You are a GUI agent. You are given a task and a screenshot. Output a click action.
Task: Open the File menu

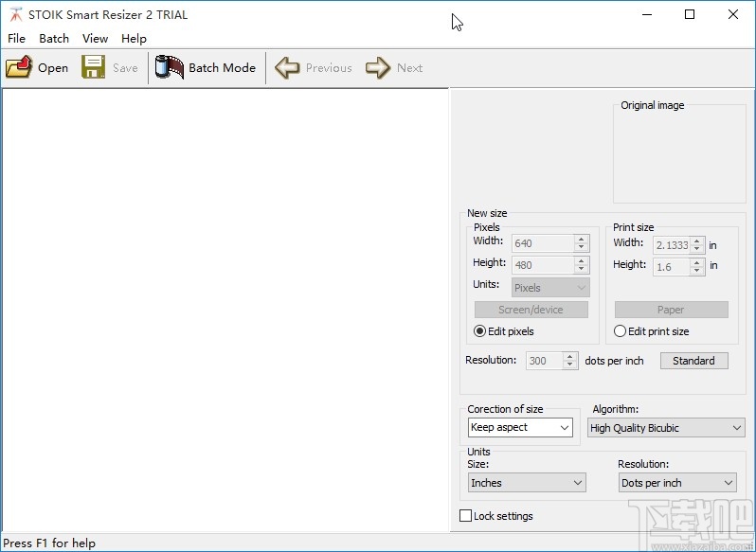pyautogui.click(x=16, y=39)
